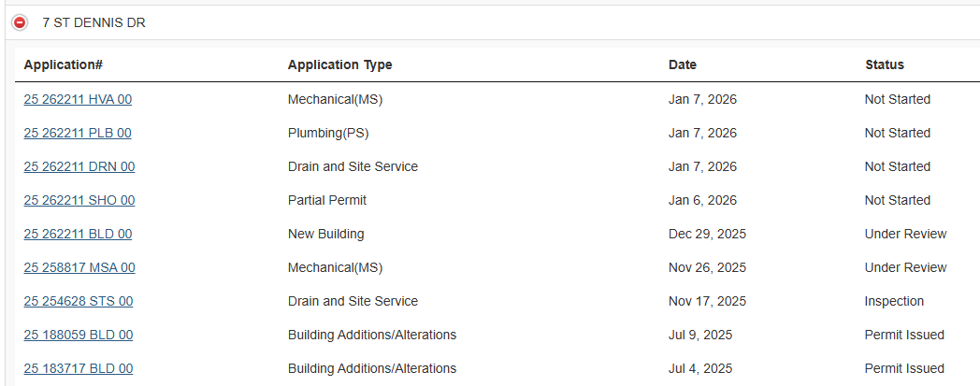Open application 25 262211 HVA 00

[x=78, y=99]
